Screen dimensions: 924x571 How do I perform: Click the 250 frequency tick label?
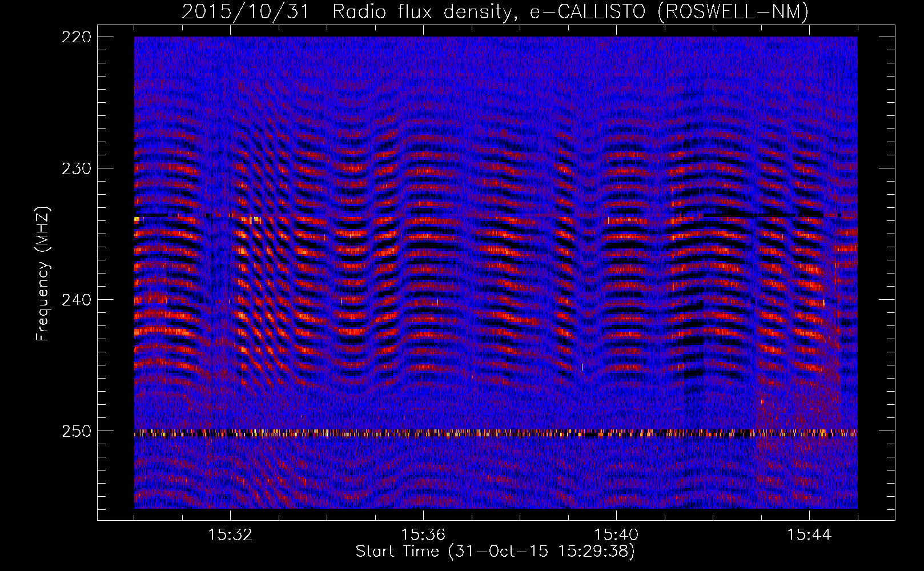(76, 431)
